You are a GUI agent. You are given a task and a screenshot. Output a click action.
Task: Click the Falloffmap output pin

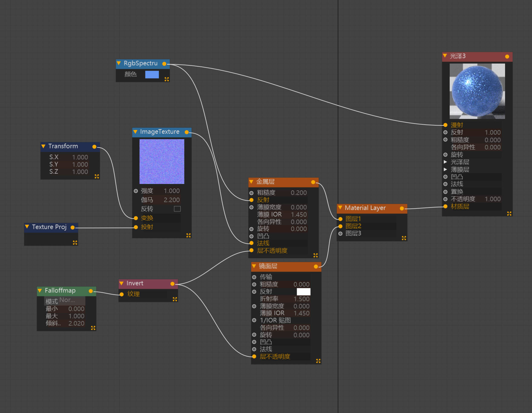[91, 291]
